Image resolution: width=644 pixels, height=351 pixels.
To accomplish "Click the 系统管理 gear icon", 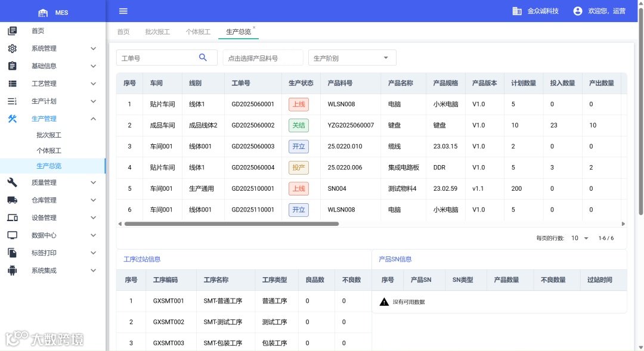I will coord(13,48).
